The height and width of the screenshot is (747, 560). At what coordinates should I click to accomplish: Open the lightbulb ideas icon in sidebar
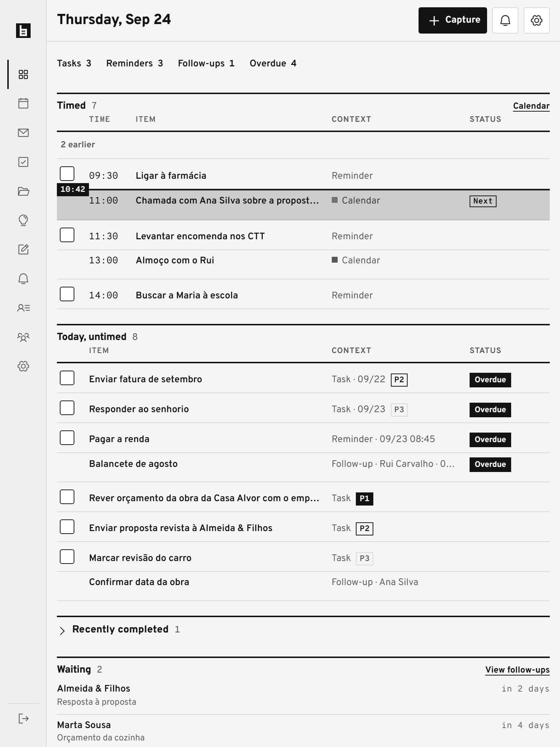23,220
